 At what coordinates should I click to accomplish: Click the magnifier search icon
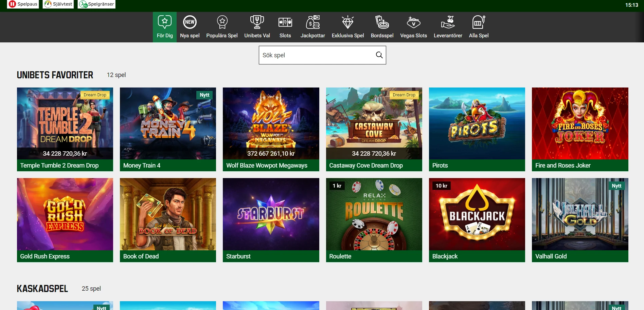pos(379,55)
